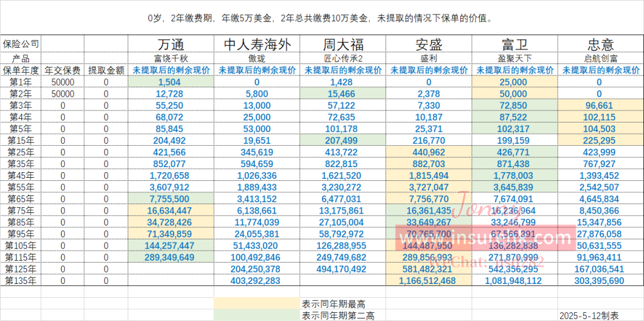Click the yellow cell value 1,166,512,468
Screen dimensions: 644x321
(x=429, y=281)
